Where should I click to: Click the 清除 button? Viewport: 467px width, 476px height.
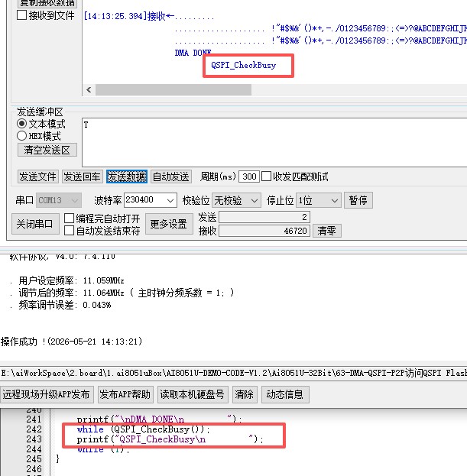click(x=245, y=394)
